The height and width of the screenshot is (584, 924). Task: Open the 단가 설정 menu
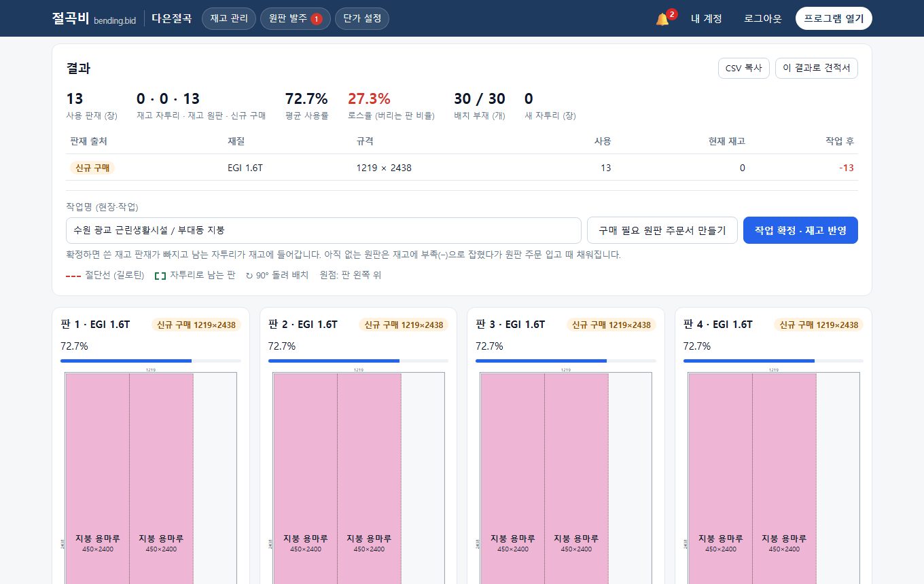[362, 19]
